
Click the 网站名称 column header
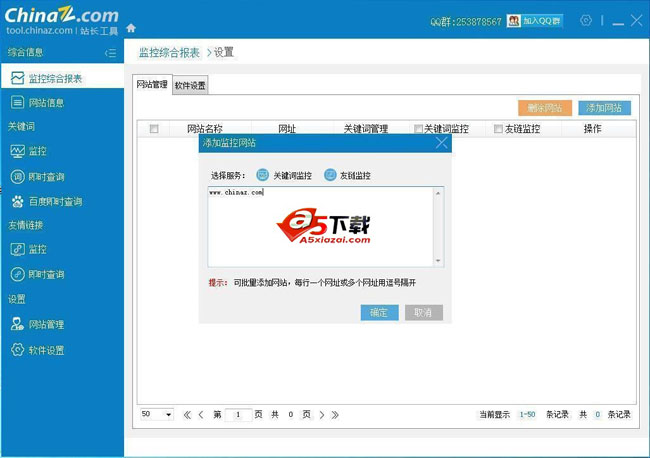[x=205, y=129]
